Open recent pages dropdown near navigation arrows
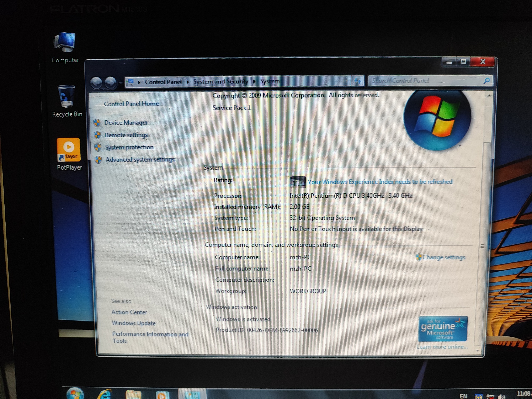This screenshot has height=399, width=532. (x=120, y=83)
